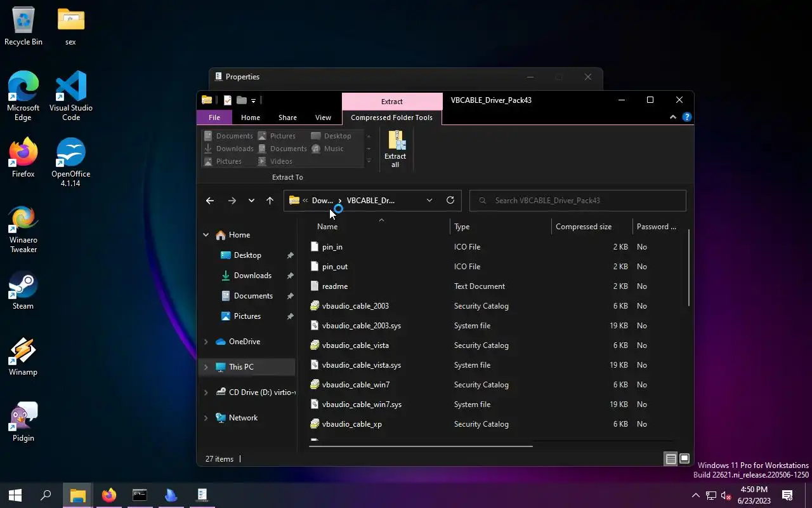Show hidden tray icons chevron
Viewport: 812px width, 508px height.
696,495
